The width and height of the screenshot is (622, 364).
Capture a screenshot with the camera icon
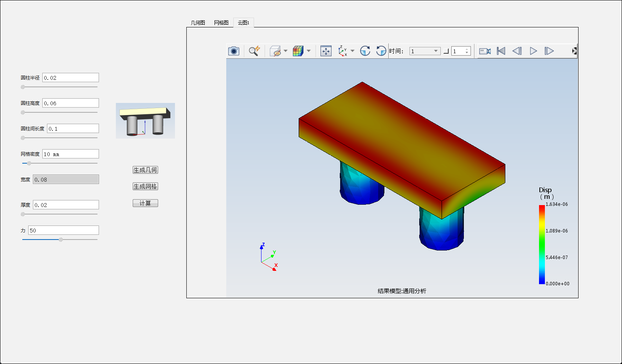coord(234,51)
